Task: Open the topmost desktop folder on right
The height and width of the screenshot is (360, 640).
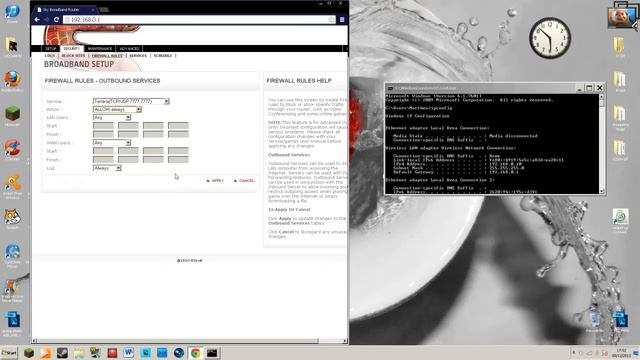Action: 620,47
